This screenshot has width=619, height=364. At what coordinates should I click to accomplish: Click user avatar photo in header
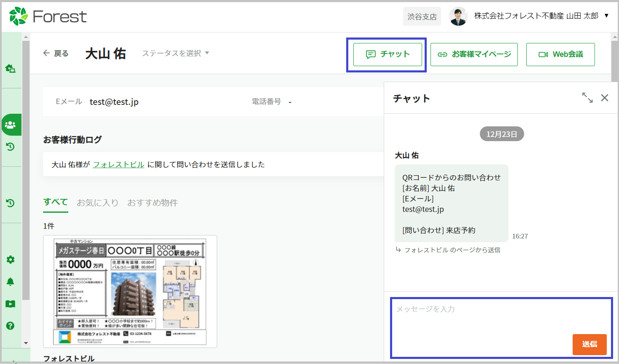coord(458,16)
